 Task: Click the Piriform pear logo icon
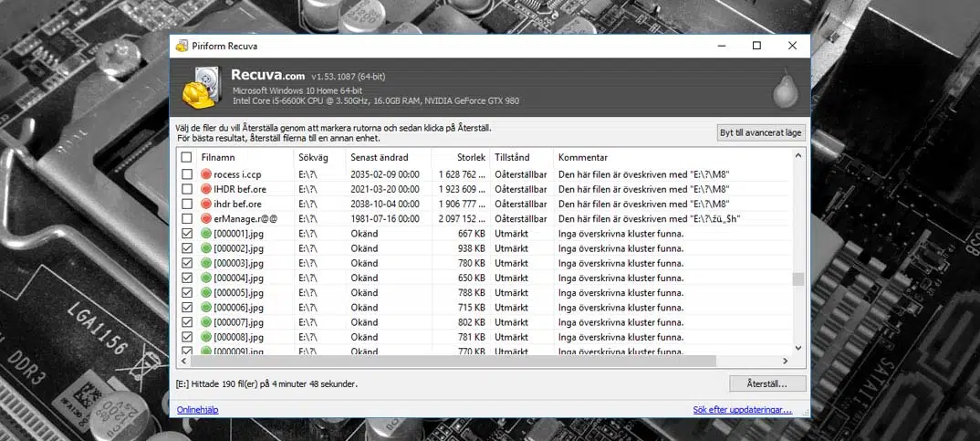pos(782,89)
